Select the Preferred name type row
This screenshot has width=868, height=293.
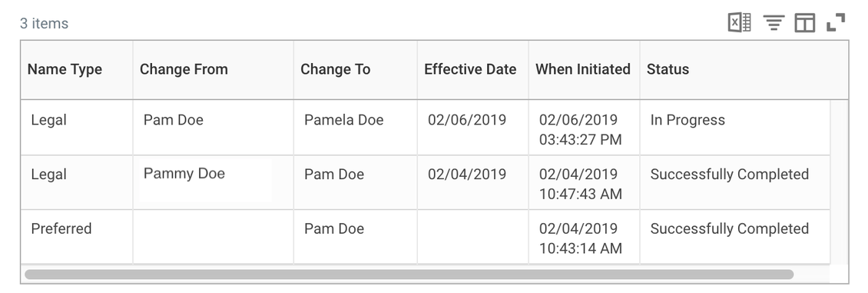pyautogui.click(x=425, y=237)
